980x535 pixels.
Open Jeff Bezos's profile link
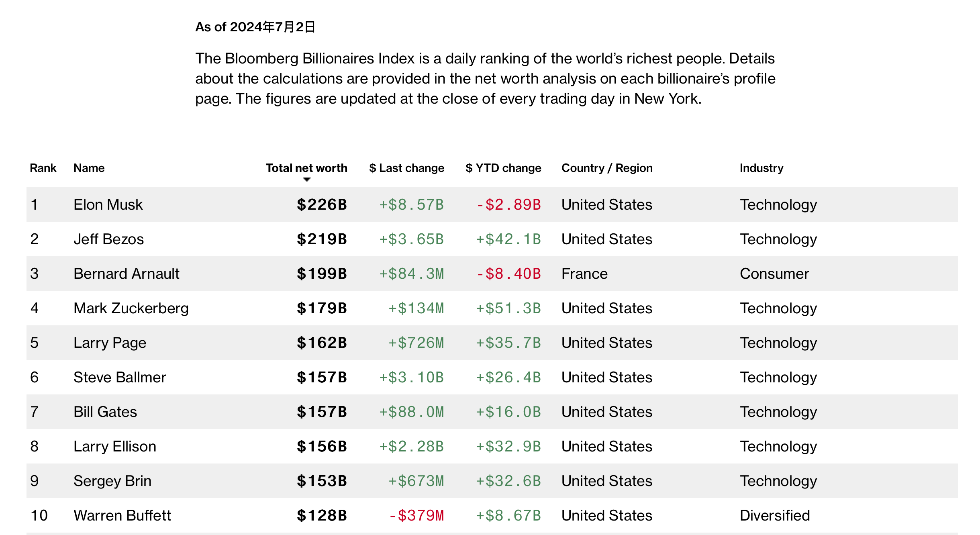click(x=108, y=239)
